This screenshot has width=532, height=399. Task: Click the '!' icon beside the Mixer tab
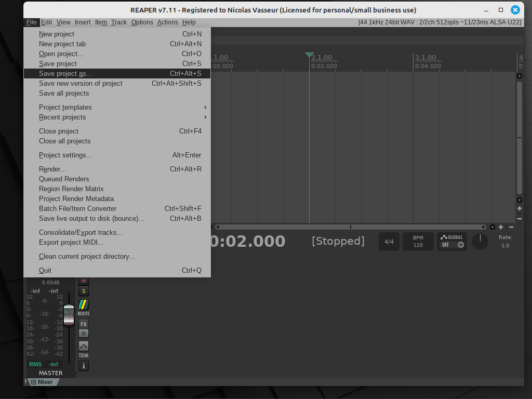tap(25, 382)
